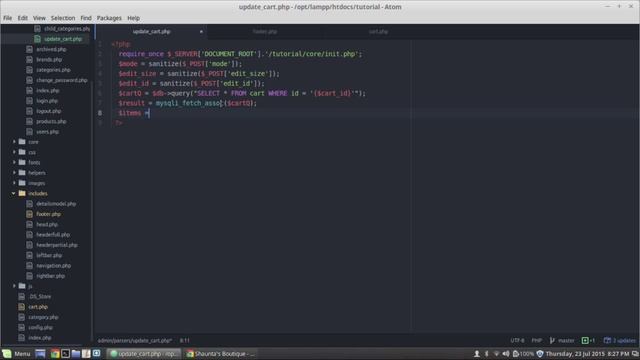Open the battery 100% indicator
The height and width of the screenshot is (360, 640).
(x=523, y=353)
